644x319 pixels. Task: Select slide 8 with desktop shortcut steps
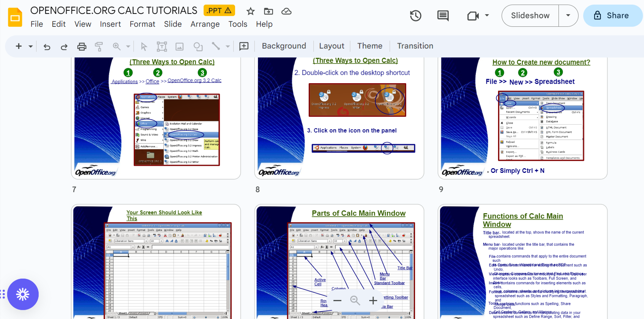pos(339,118)
